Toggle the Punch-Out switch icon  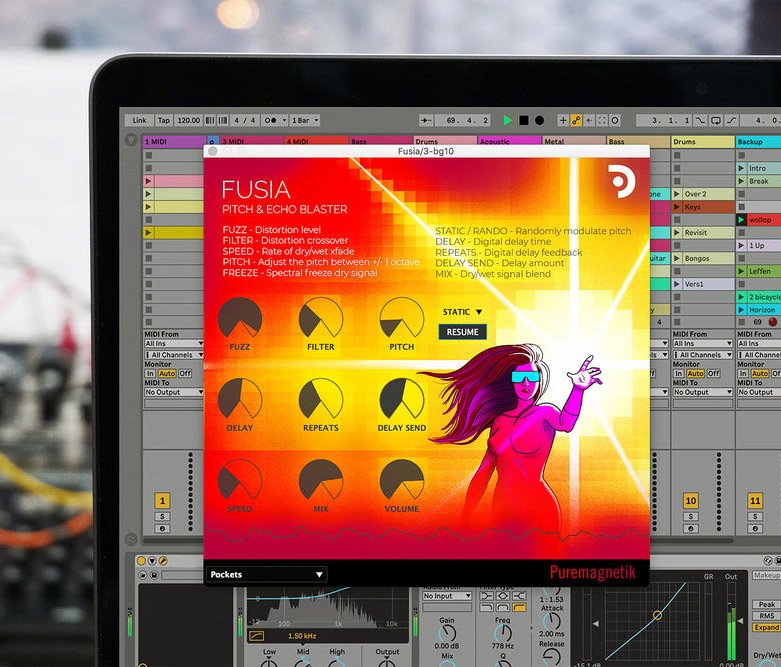731,120
